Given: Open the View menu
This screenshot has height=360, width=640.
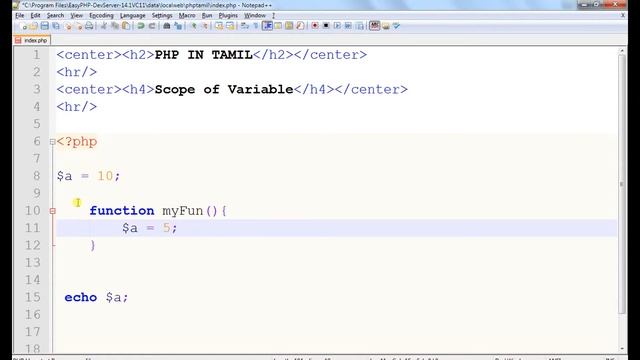Looking at the screenshot, I should tap(76, 16).
